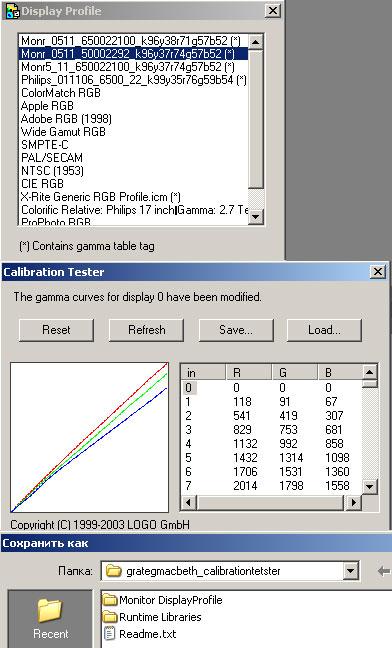This screenshot has width=392, height=648.
Task: Click profile list scroll down arrow
Action: tap(256, 217)
